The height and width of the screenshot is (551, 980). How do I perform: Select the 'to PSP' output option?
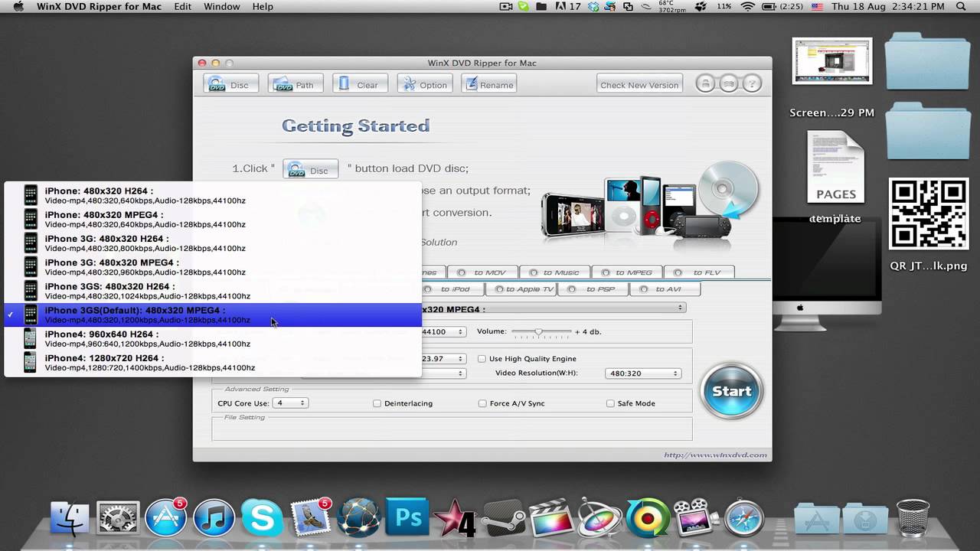tap(593, 289)
